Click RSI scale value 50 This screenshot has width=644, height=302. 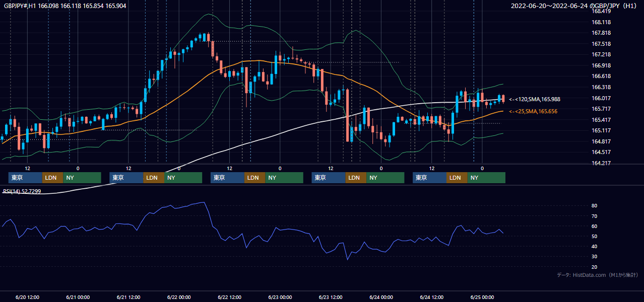coord(594,236)
